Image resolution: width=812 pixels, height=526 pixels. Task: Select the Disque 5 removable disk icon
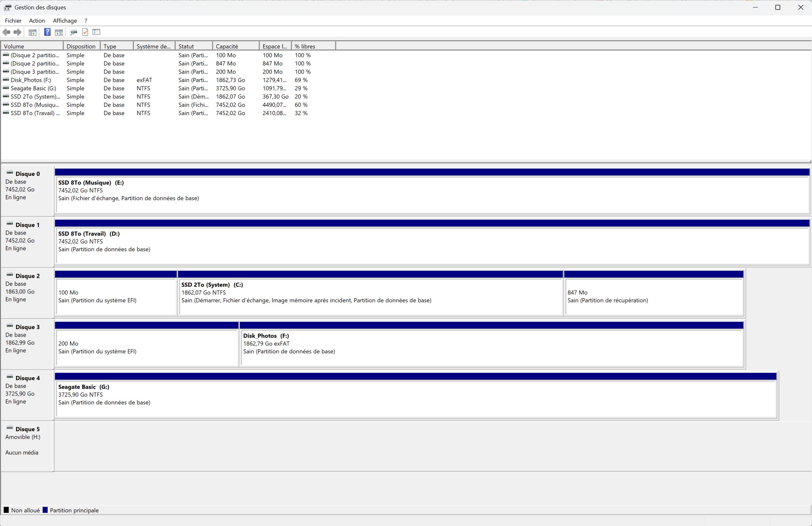click(x=9, y=428)
